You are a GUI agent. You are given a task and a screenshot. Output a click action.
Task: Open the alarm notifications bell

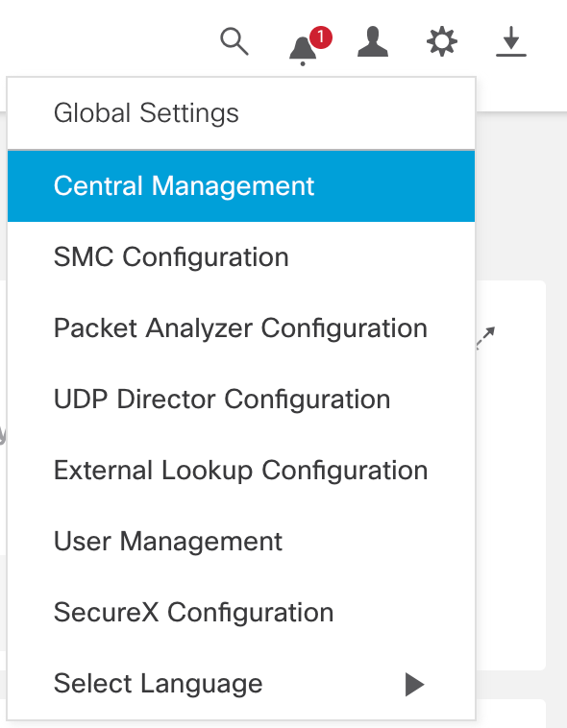point(303,50)
